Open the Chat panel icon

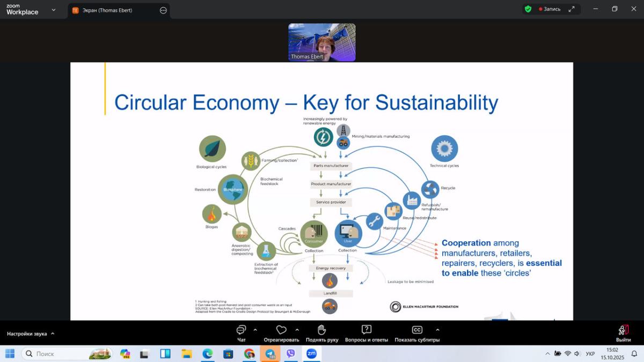(241, 330)
